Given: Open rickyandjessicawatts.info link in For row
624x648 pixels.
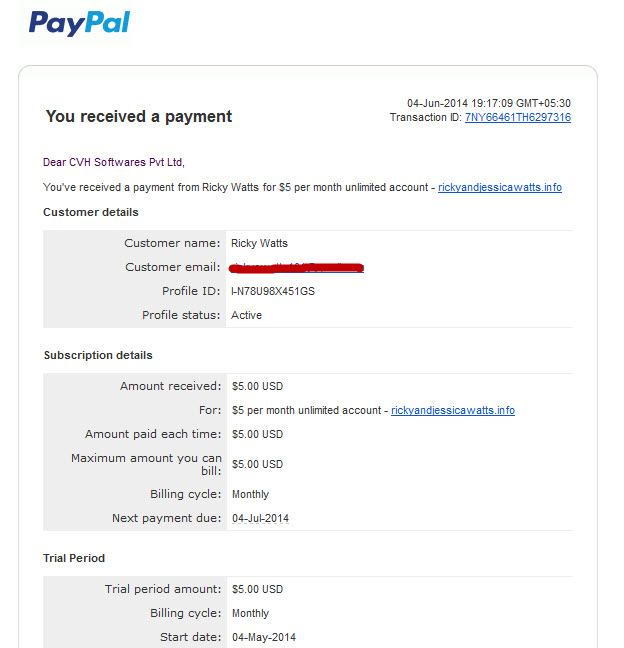Looking at the screenshot, I should pyautogui.click(x=453, y=410).
